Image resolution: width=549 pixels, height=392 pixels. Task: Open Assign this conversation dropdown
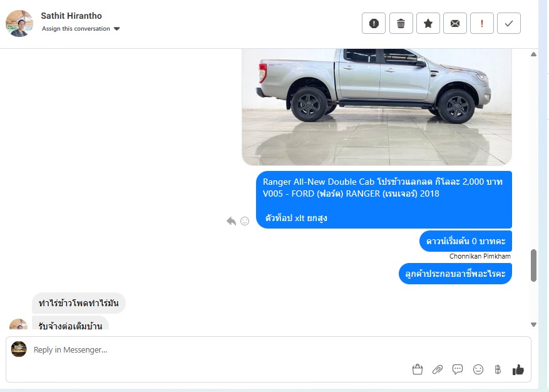tap(81, 29)
